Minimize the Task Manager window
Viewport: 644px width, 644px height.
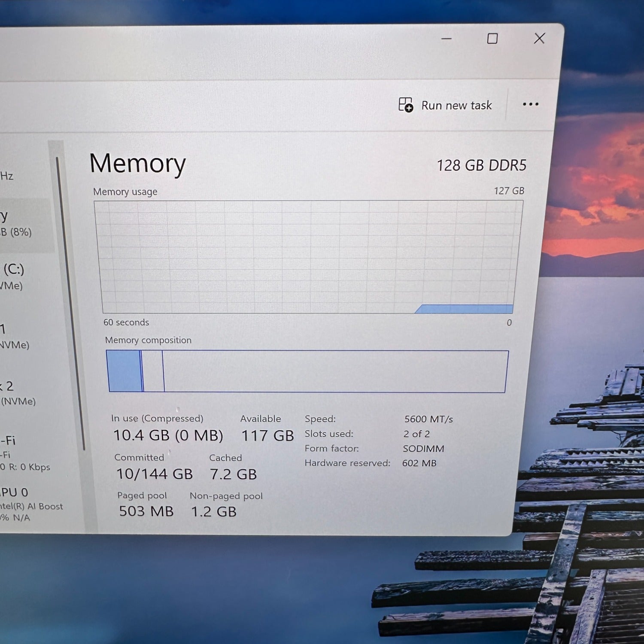(447, 39)
